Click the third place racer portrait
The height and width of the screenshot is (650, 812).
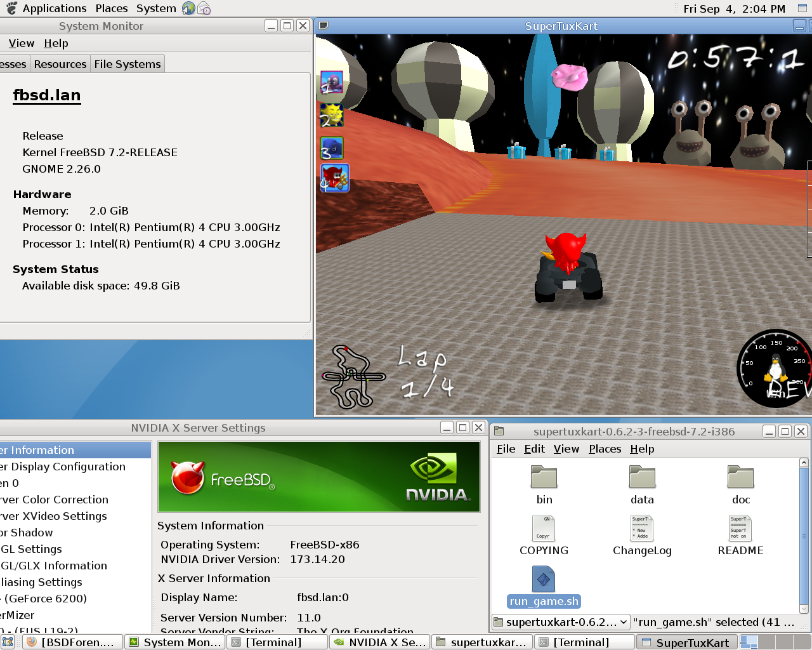[x=332, y=148]
